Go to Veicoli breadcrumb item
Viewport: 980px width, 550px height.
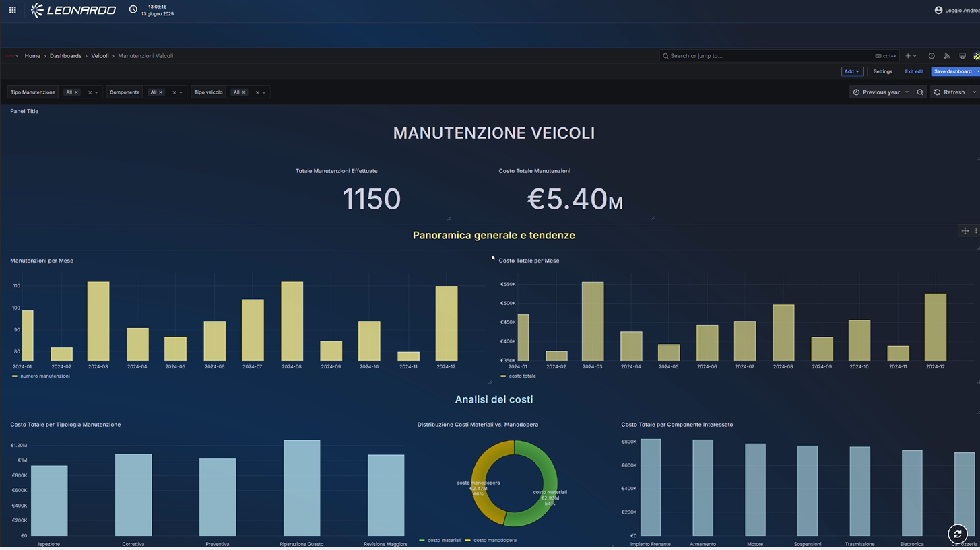100,56
